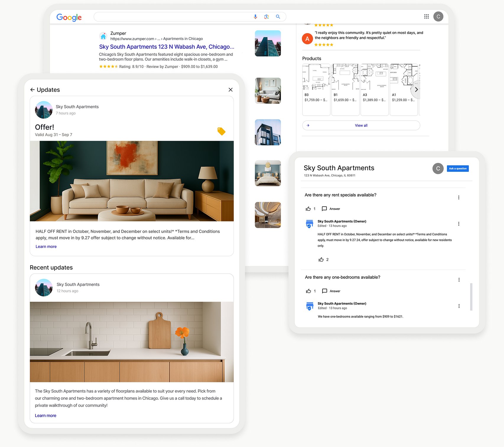Click the Google logo
This screenshot has width=504, height=447.
(69, 17)
